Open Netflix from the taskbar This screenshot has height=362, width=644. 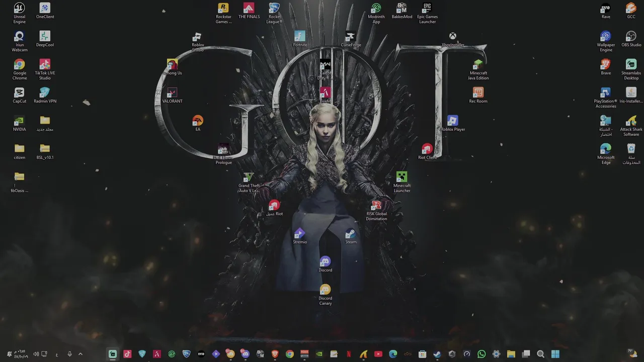(349, 354)
